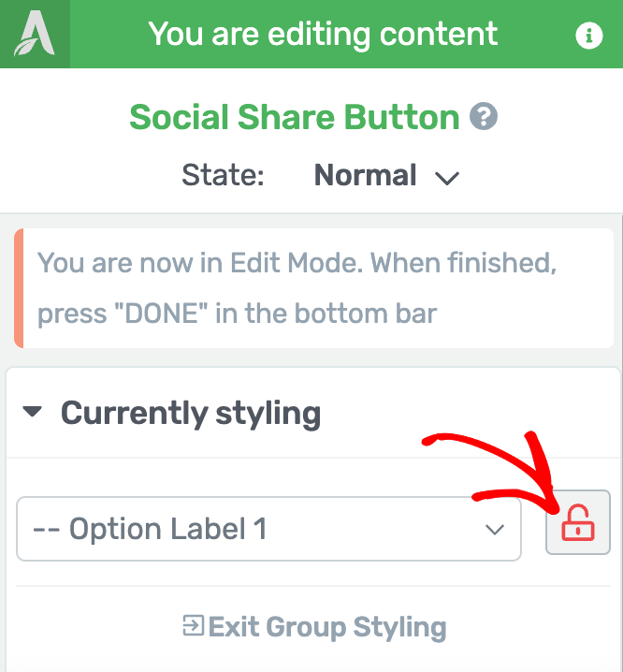This screenshot has width=623, height=672.
Task: Click Exit Group Styling link
Action: [x=314, y=626]
